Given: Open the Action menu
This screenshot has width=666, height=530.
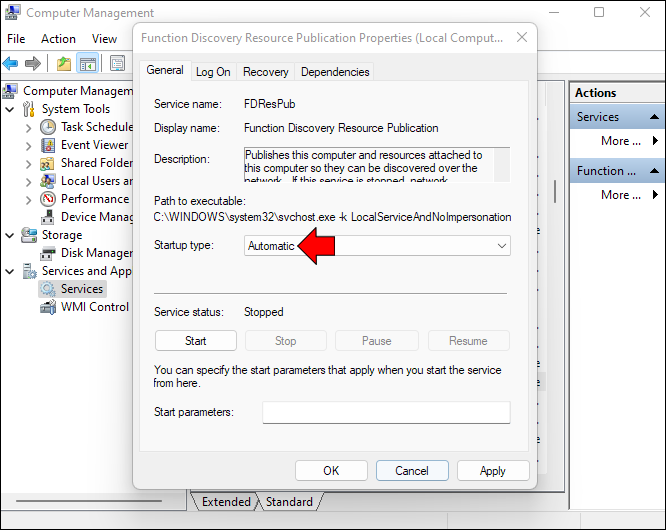Looking at the screenshot, I should tap(58, 39).
